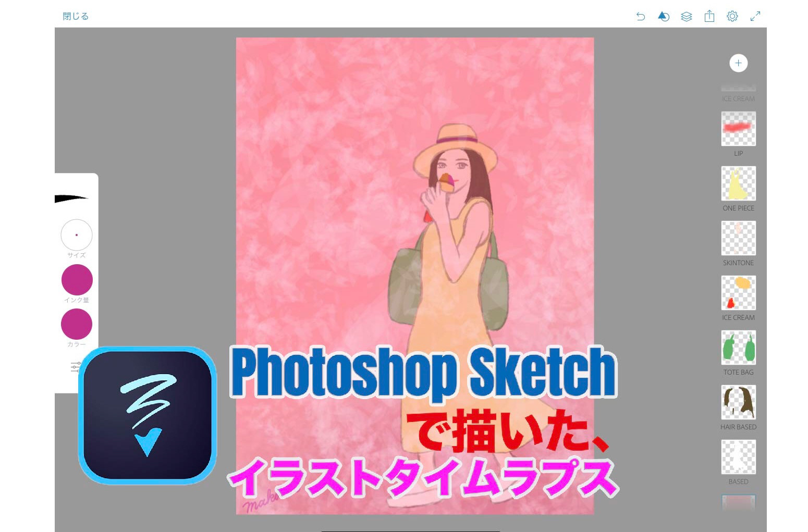Open the カラー color swatch
This screenshot has width=808, height=532.
pyautogui.click(x=77, y=324)
